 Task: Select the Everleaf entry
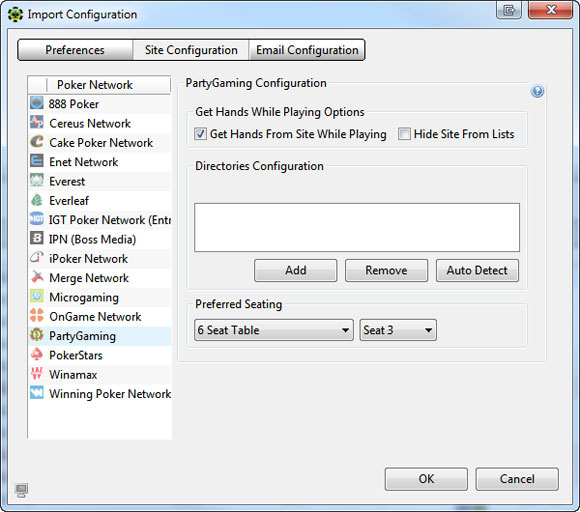(100, 201)
